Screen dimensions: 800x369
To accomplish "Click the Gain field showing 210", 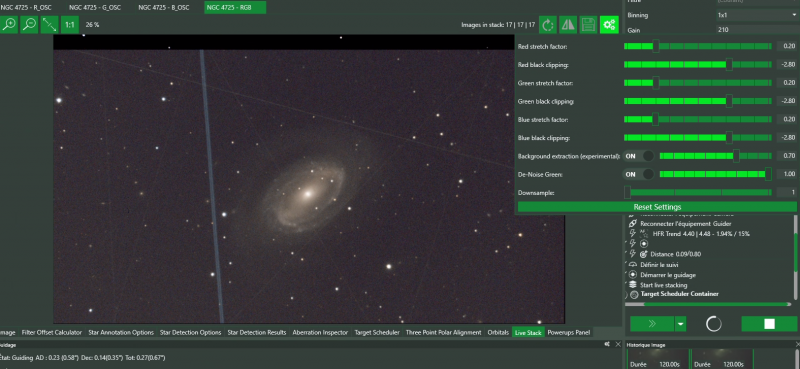I will click(x=757, y=30).
